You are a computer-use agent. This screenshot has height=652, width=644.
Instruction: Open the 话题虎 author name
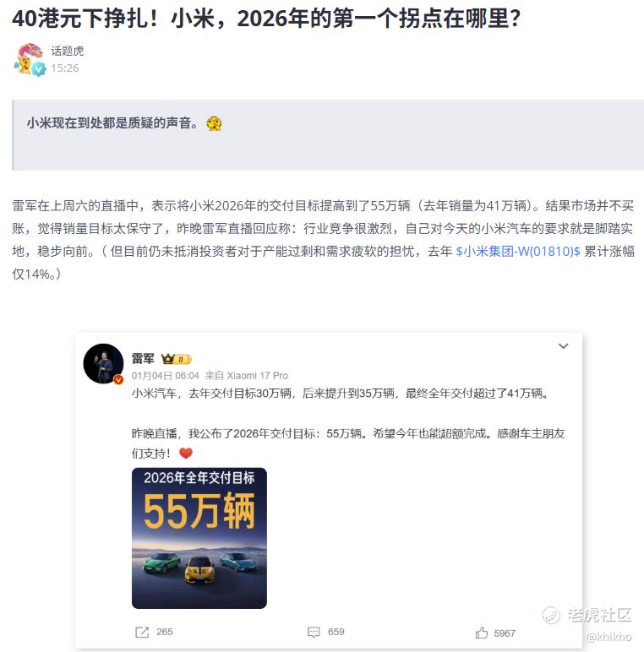(x=68, y=52)
